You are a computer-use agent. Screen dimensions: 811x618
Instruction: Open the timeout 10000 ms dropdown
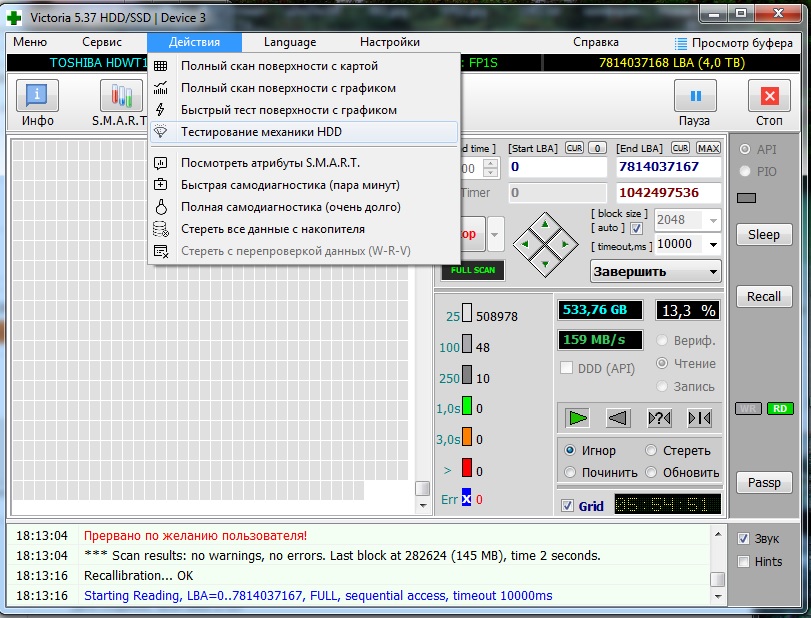coord(713,244)
